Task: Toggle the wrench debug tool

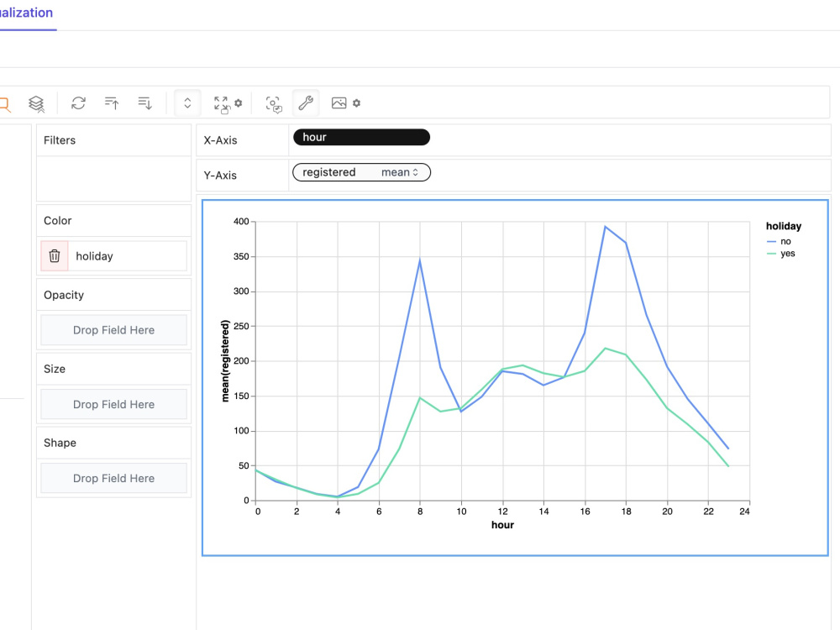Action: [306, 102]
